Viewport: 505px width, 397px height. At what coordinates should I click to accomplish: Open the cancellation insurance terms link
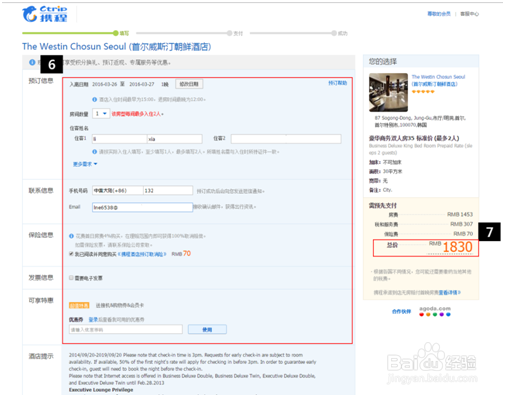click(x=142, y=254)
